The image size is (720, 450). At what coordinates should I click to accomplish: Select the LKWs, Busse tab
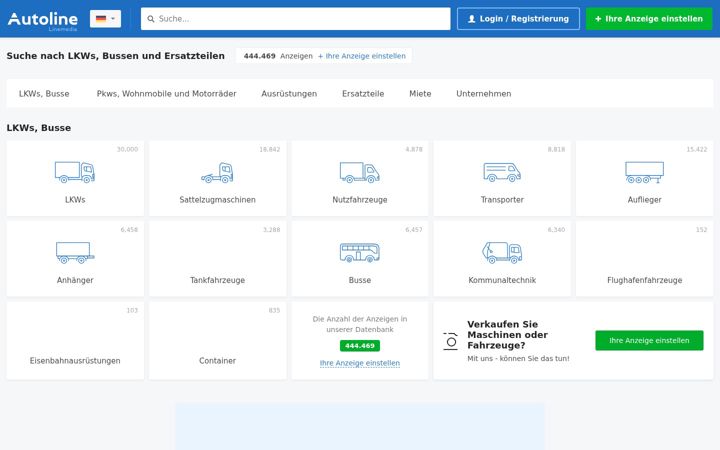44,94
